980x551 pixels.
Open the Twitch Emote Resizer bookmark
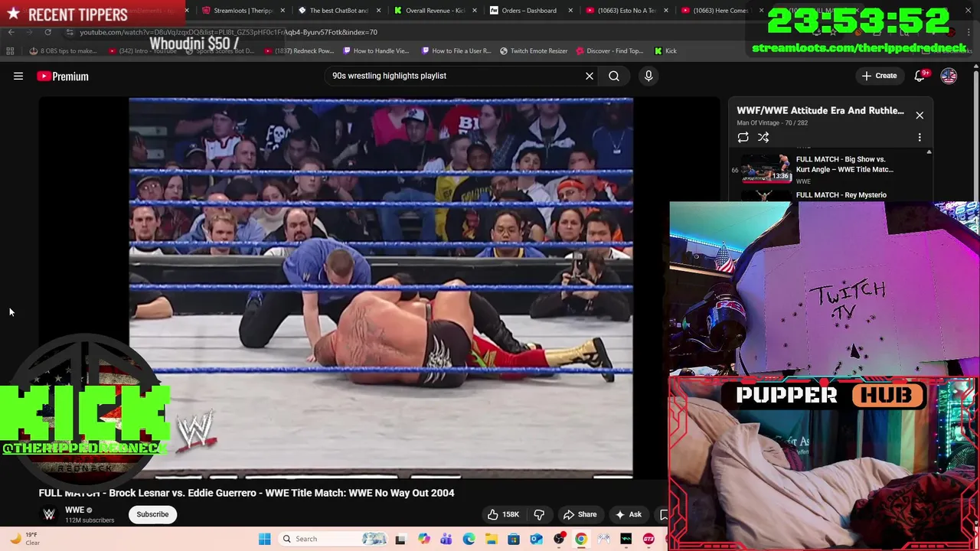tap(534, 51)
